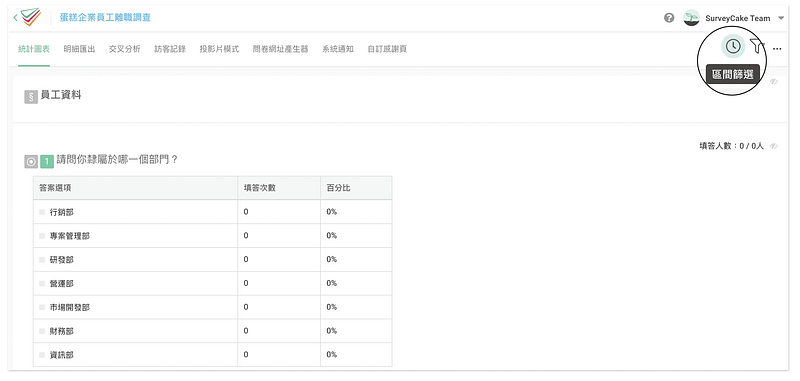Open the 問卷網址產生器 tab
This screenshot has width=800, height=381.
click(280, 49)
